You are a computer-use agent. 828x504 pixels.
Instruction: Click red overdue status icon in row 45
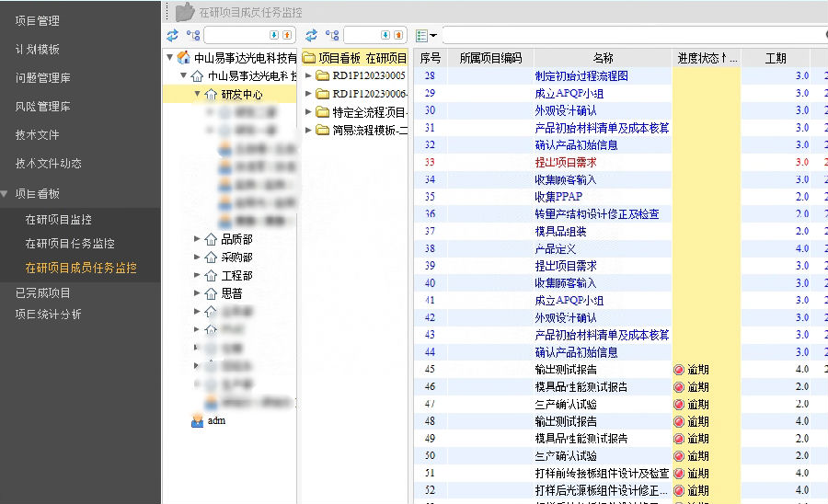pyautogui.click(x=679, y=370)
